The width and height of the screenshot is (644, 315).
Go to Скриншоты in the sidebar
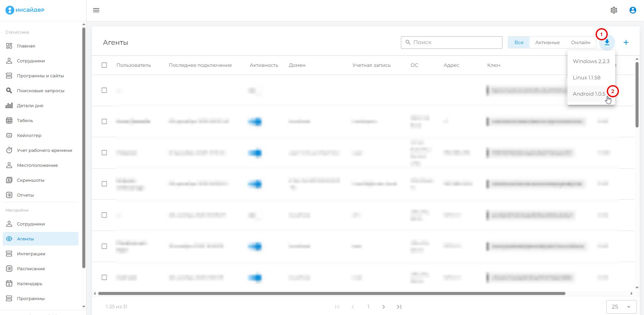tap(30, 180)
